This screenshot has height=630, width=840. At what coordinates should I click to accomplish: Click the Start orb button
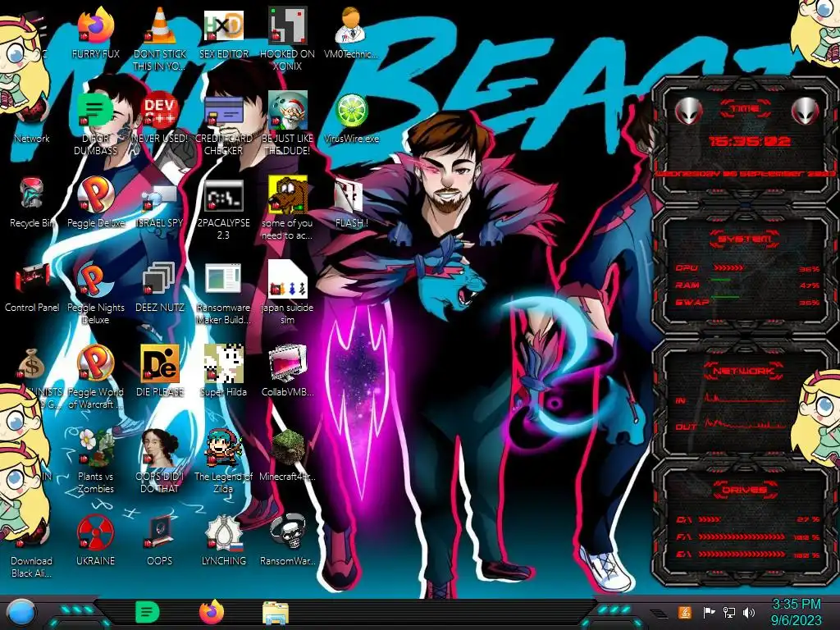tap(21, 613)
